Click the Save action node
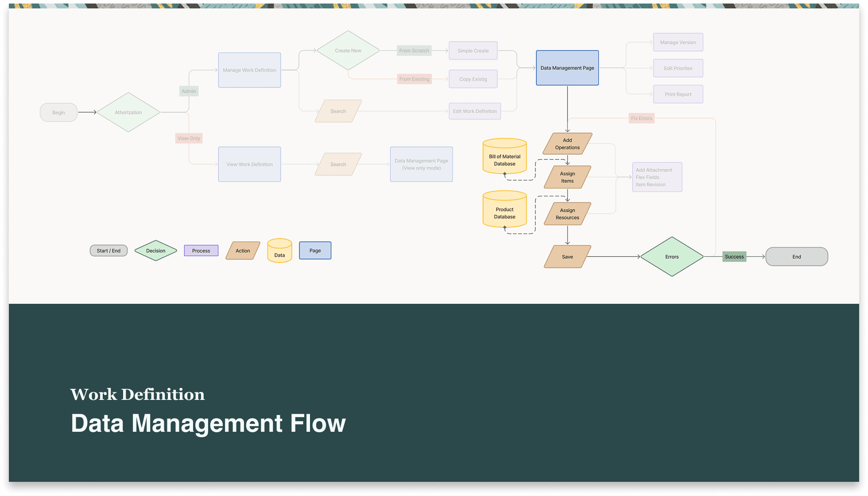The height and width of the screenshot is (496, 868). coord(567,257)
